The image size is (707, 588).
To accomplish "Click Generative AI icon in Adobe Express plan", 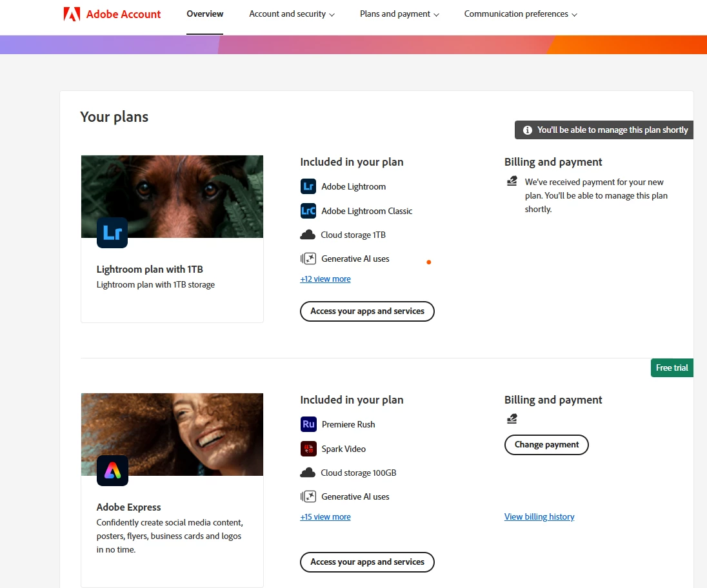I will [x=308, y=496].
